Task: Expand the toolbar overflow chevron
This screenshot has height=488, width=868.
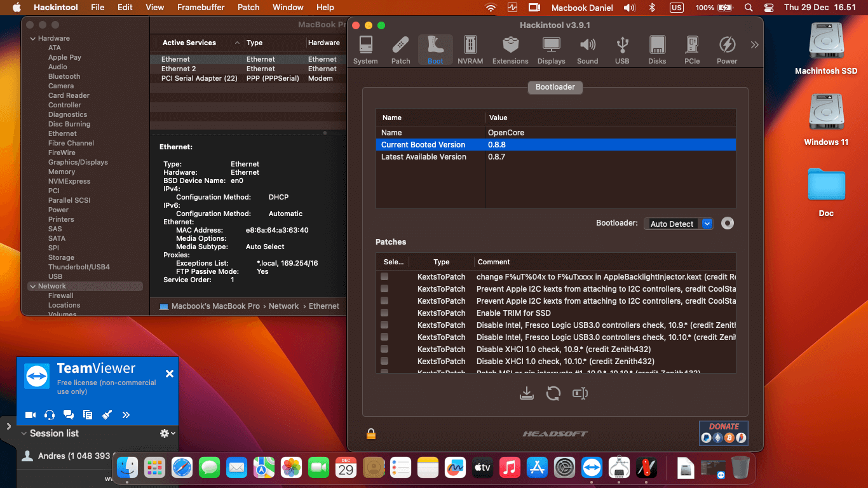Action: tap(754, 45)
